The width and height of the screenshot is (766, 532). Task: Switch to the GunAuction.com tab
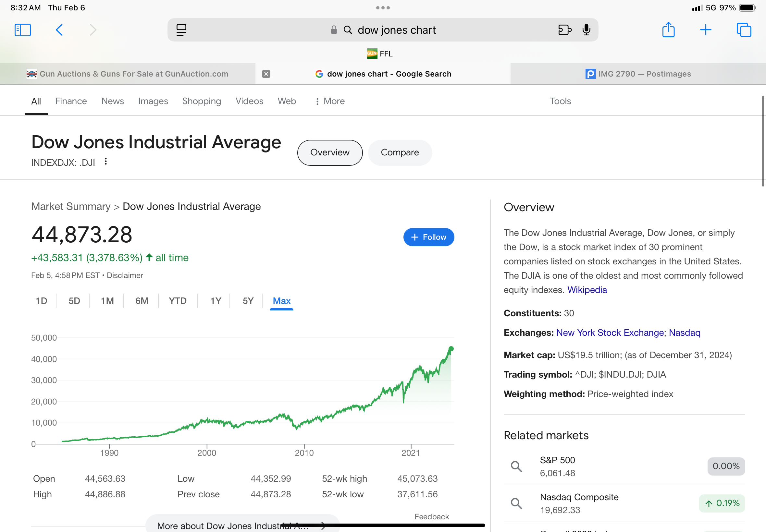click(x=128, y=74)
